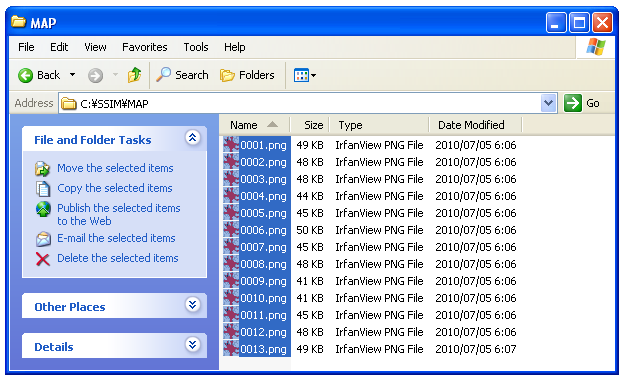The width and height of the screenshot is (625, 379).
Task: Select file 0012.png
Action: tap(263, 332)
